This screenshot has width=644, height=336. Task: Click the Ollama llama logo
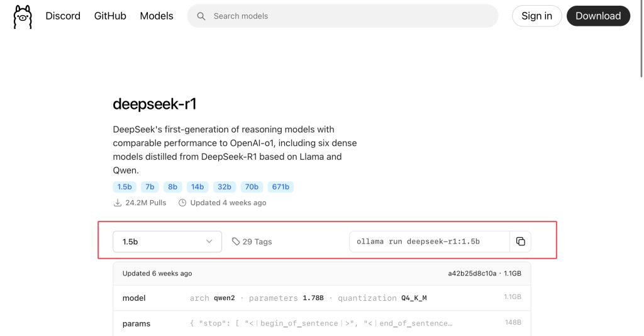23,16
